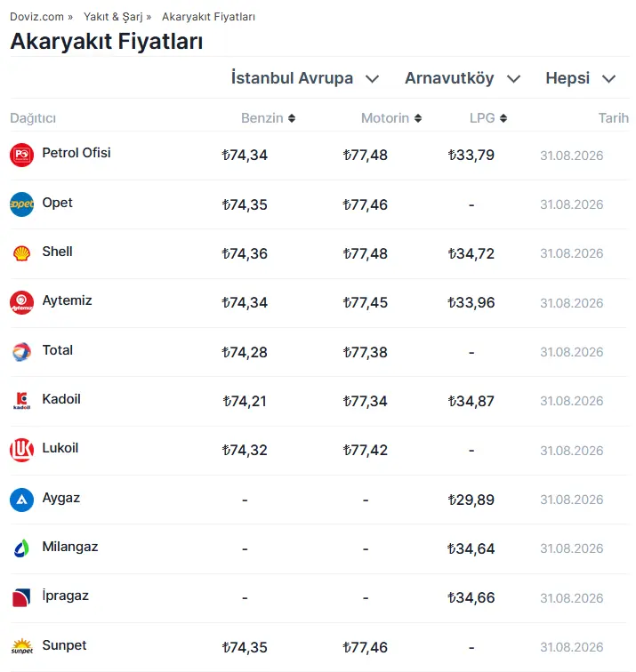Open Yakıt & Şarj breadcrumb link
Screen dimensions: 636x672
point(113,17)
